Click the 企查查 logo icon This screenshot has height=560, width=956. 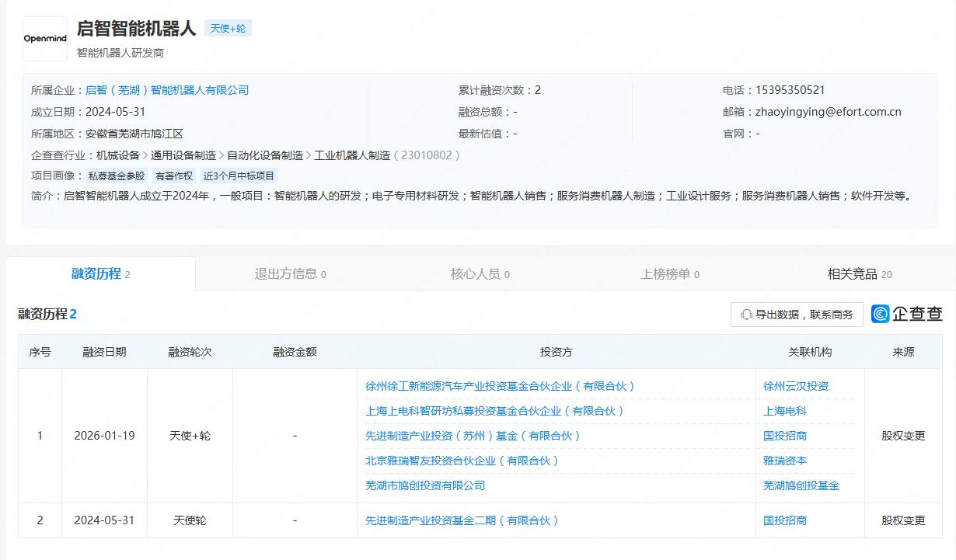coord(881,314)
